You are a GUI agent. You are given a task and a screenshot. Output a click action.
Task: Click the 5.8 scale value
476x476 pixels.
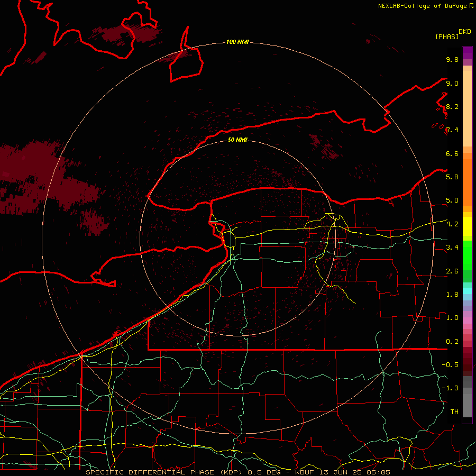point(452,177)
